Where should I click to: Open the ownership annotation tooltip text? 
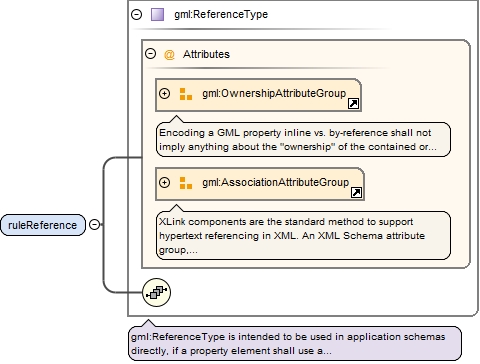[x=303, y=140]
